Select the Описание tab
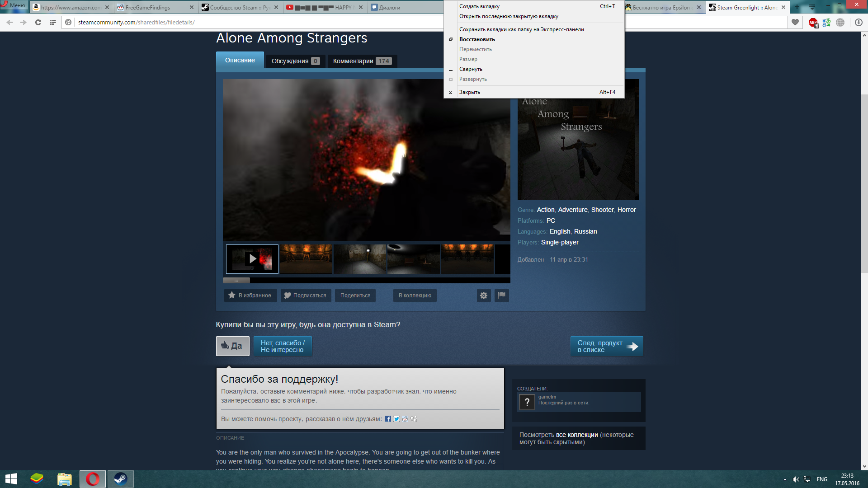868x488 pixels. click(x=240, y=60)
